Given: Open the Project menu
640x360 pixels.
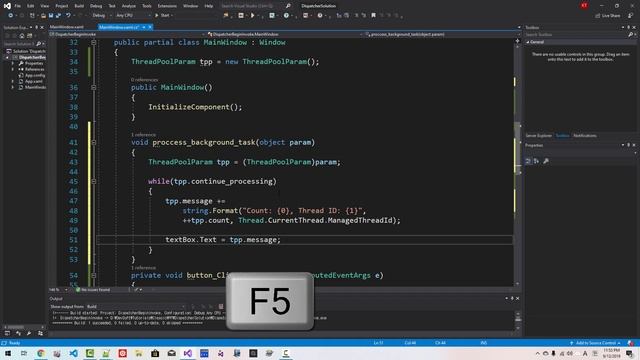Looking at the screenshot, I should pos(62,6).
